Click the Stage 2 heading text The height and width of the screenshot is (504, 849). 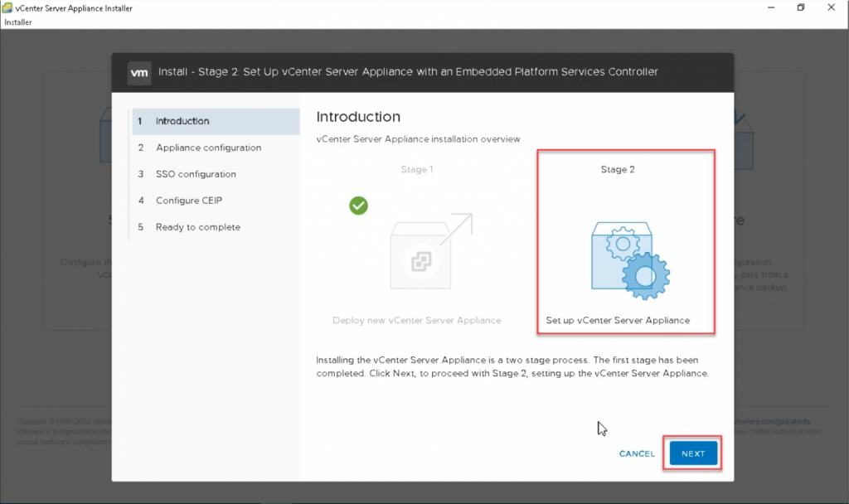[x=617, y=169]
